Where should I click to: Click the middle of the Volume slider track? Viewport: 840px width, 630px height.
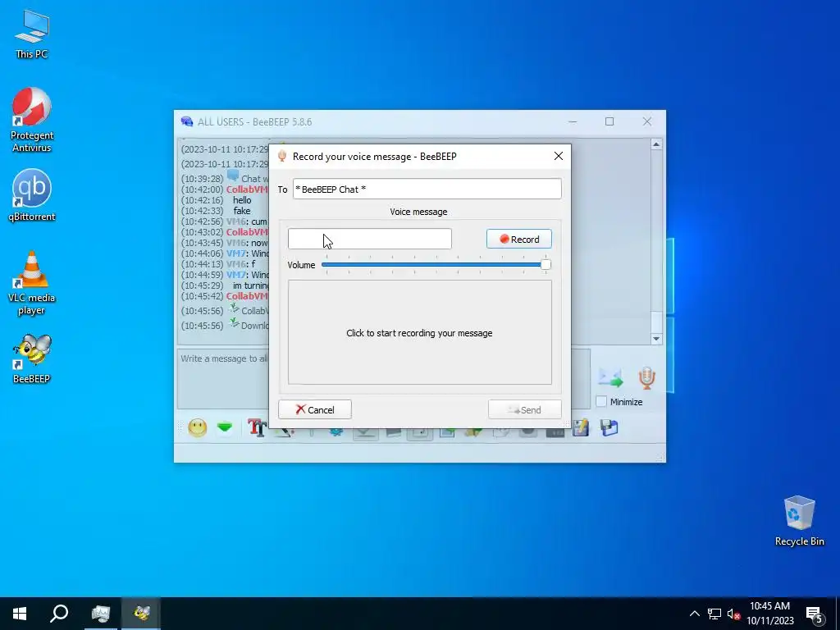[435, 265]
